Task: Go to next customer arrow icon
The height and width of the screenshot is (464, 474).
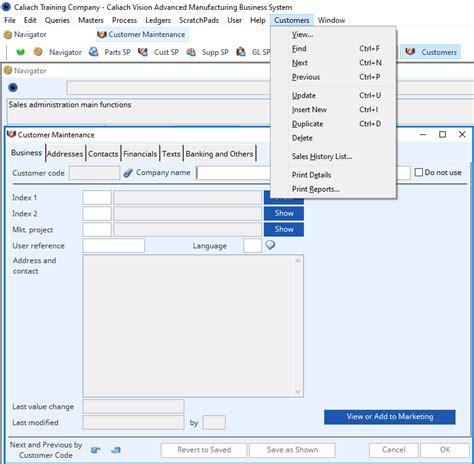Action: (116, 450)
